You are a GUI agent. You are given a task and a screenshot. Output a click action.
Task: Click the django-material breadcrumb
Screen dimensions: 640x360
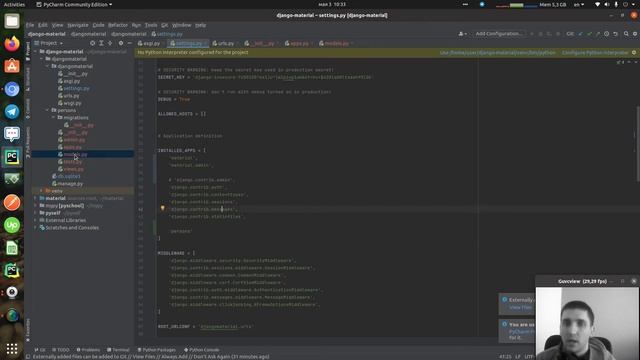(47, 34)
